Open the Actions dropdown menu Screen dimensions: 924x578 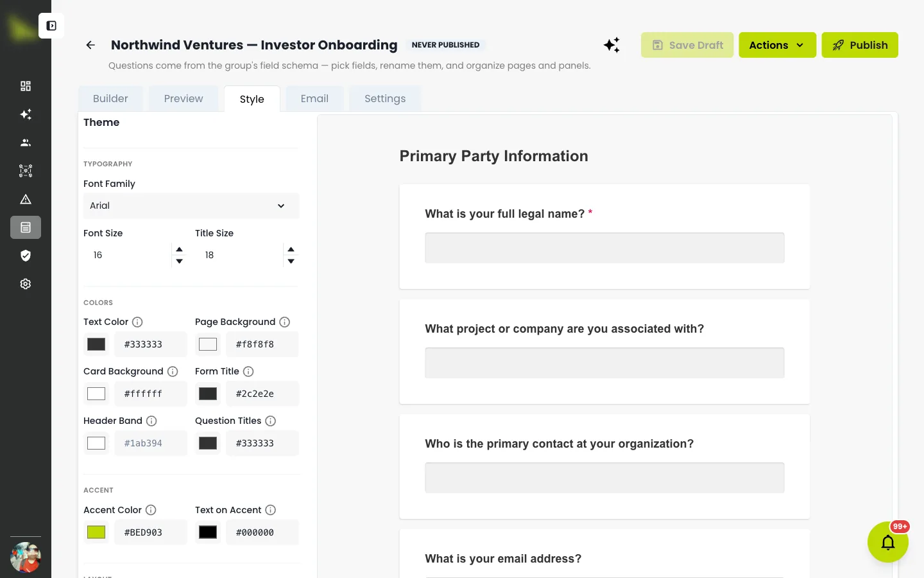777,45
